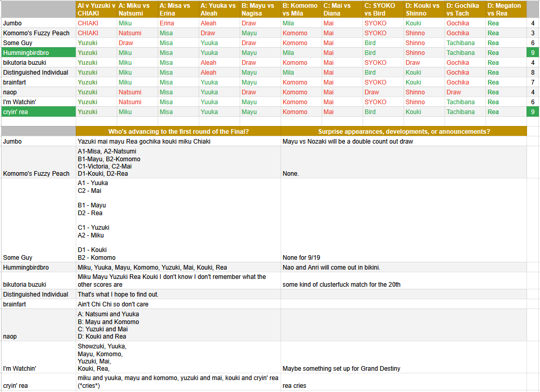Click the 'D: Megaton vs Rea' header
The image size is (540, 392).
[x=506, y=9]
